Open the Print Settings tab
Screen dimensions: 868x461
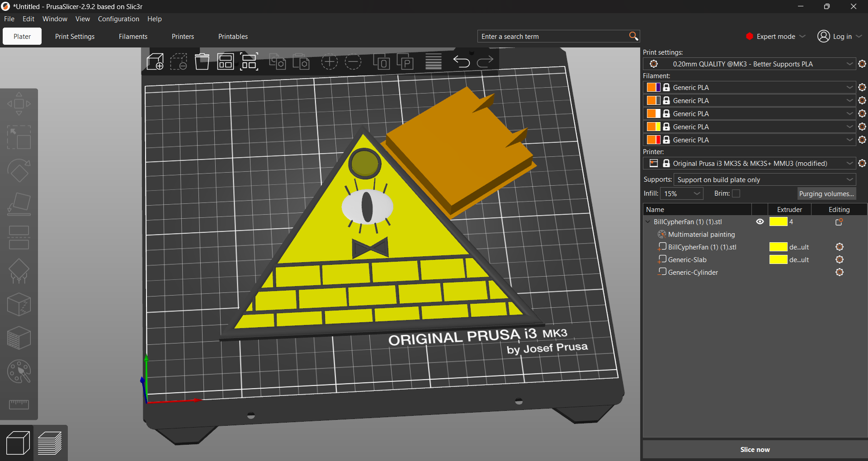[75, 37]
